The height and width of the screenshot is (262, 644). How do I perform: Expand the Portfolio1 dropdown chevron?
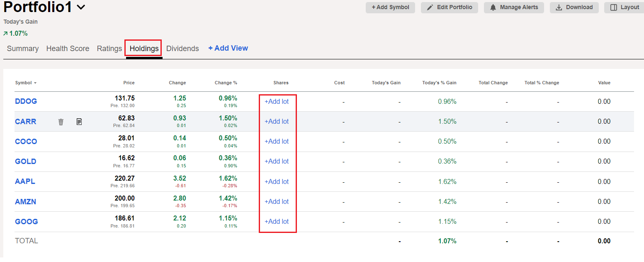(79, 7)
